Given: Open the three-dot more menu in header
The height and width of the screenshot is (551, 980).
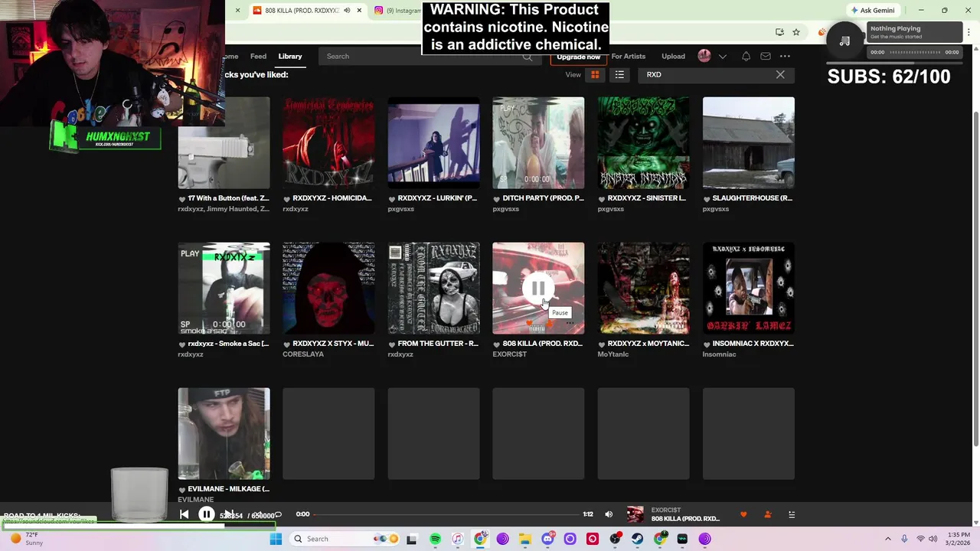Looking at the screenshot, I should 785,56.
